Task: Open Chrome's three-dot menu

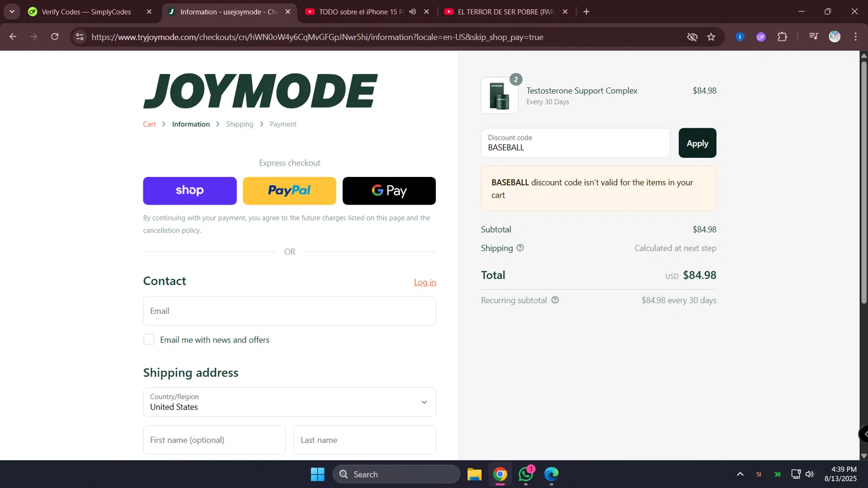Action: pos(855,37)
